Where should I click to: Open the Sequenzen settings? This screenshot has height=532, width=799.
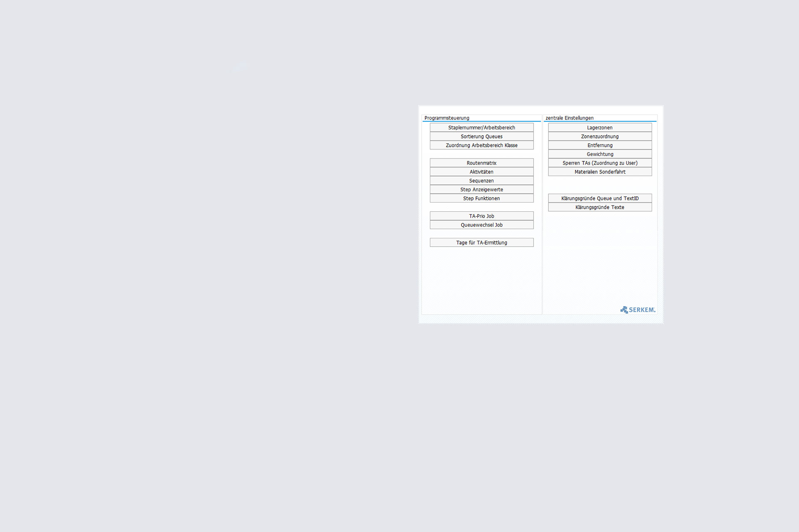click(481, 181)
